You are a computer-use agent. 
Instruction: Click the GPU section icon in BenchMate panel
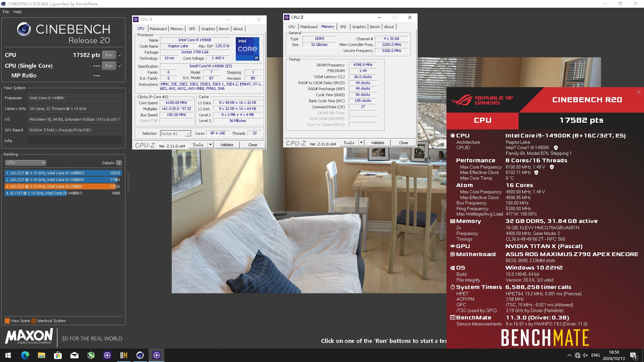click(x=452, y=246)
